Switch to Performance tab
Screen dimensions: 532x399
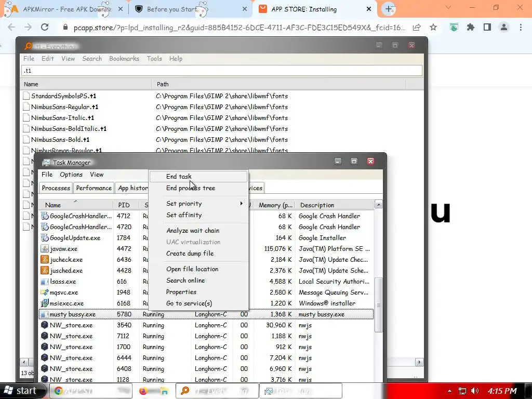click(94, 188)
